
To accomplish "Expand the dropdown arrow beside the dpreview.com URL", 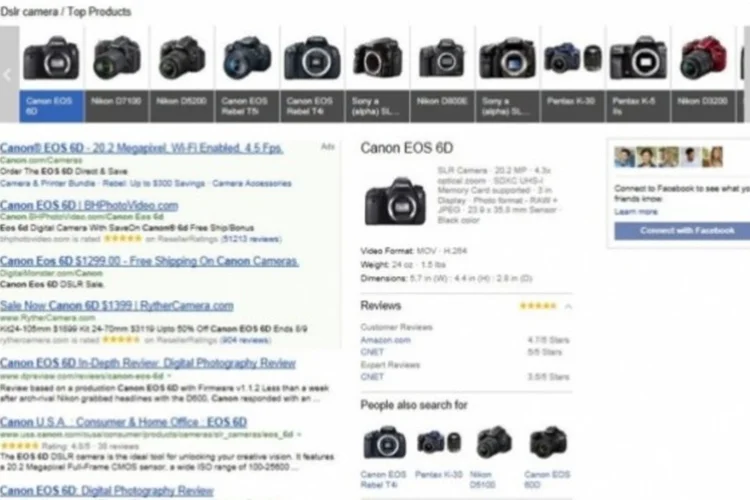I will [169, 377].
